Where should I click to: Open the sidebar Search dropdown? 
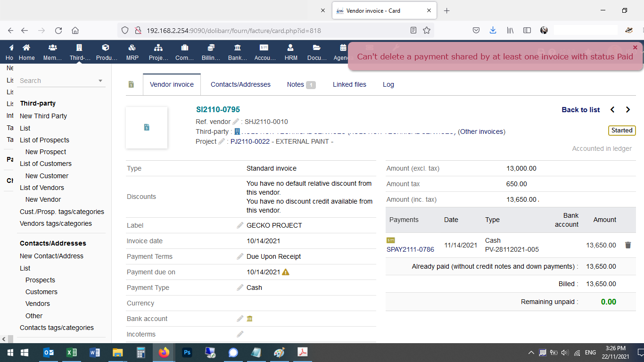61,81
